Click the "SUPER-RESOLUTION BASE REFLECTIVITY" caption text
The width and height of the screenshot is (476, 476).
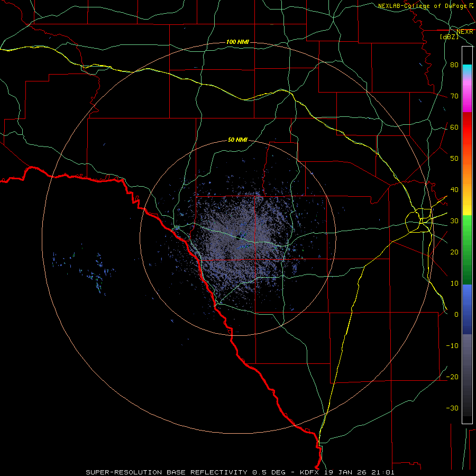click(167, 472)
